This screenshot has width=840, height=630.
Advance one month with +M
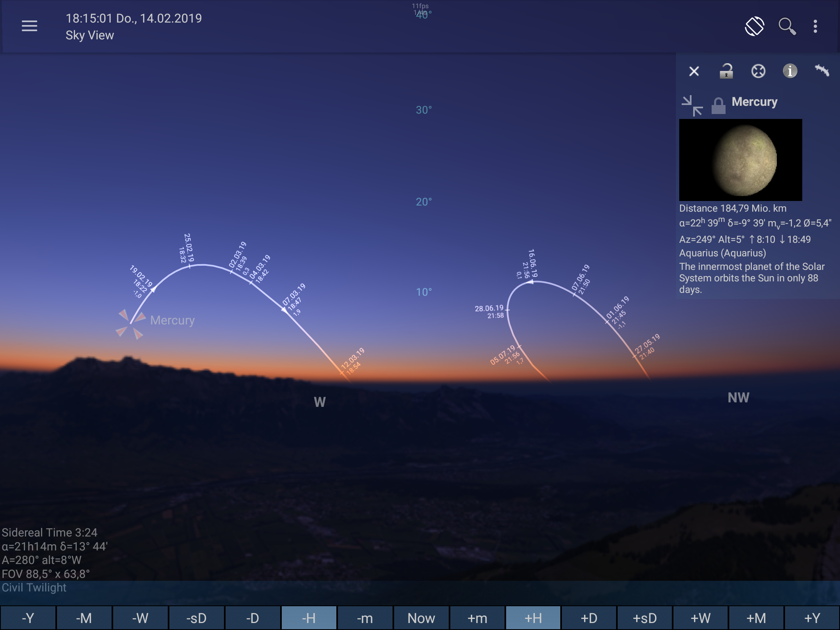pyautogui.click(x=757, y=618)
